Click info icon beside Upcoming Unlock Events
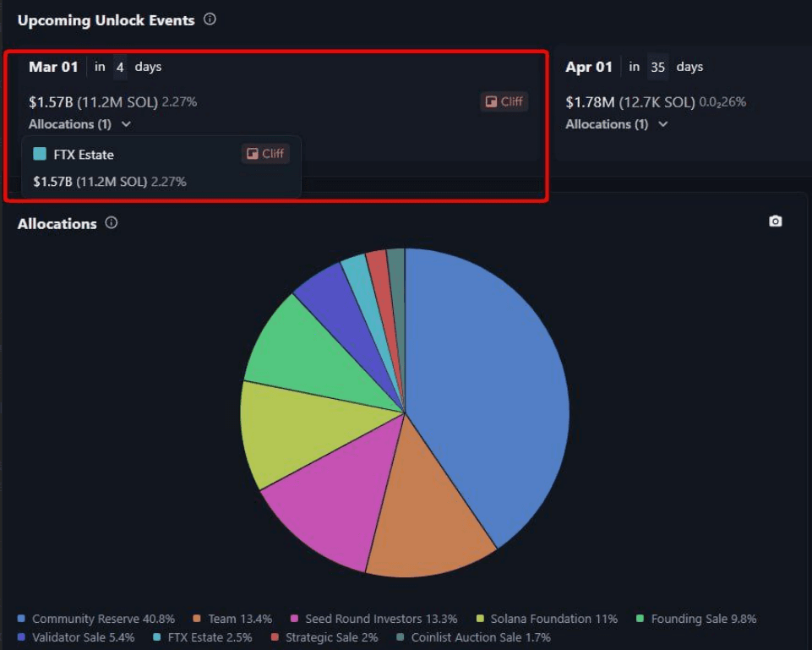The image size is (812, 650). [x=210, y=19]
